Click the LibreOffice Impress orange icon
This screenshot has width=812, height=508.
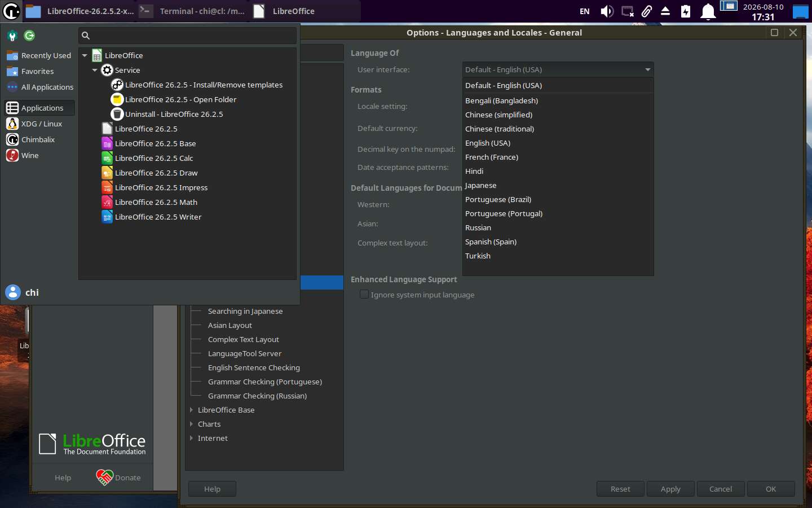(x=107, y=187)
